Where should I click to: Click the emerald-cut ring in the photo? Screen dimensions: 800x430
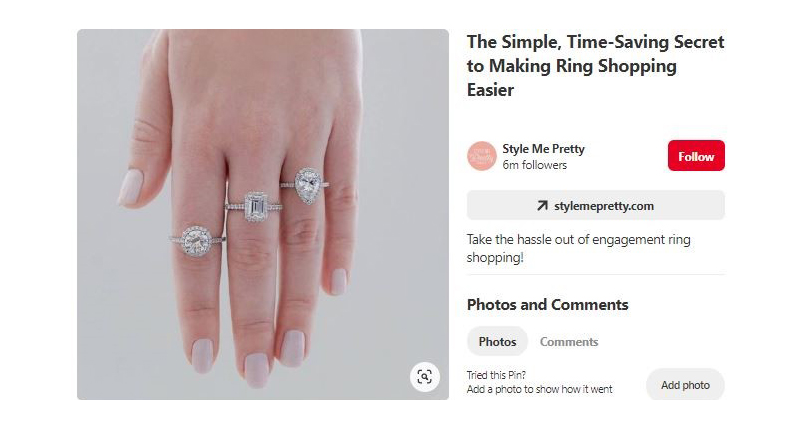coord(250,206)
